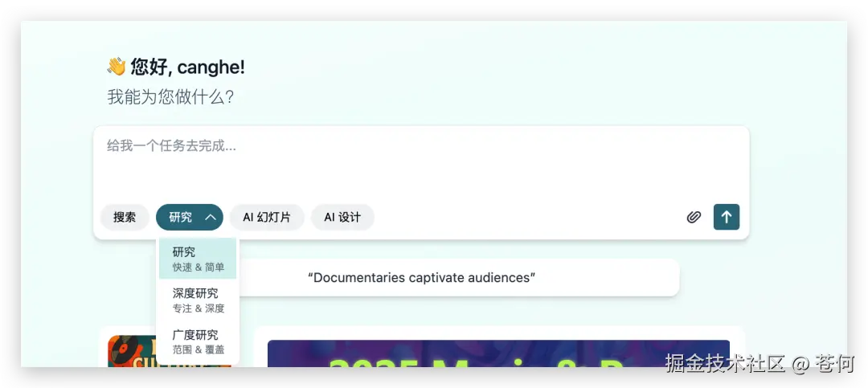Submit the task with the up-arrow button
The image size is (868, 388).
(727, 217)
